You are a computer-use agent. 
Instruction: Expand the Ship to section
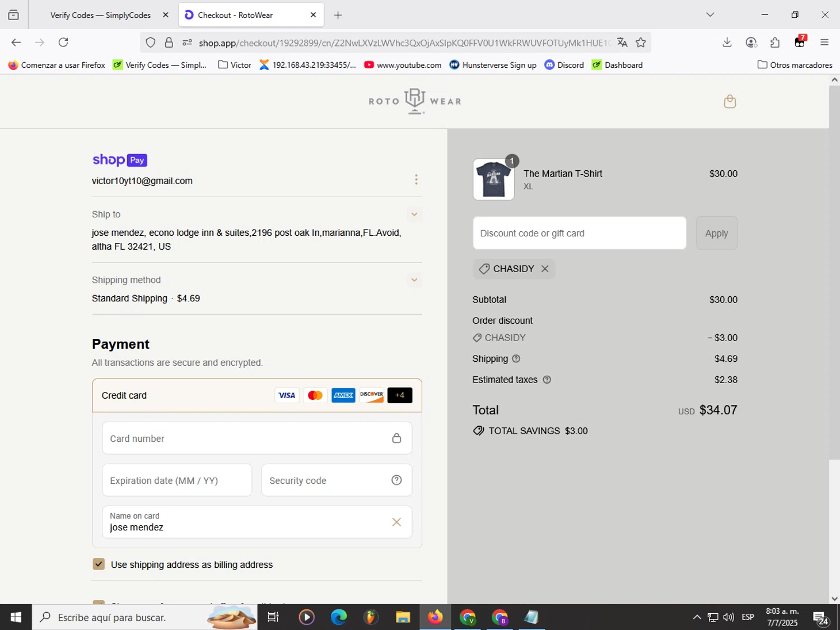pyautogui.click(x=414, y=214)
